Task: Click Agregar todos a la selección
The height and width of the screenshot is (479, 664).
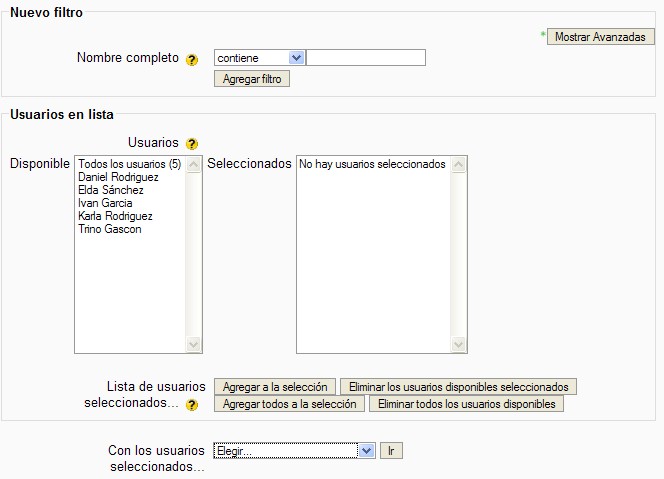Action: pyautogui.click(x=289, y=405)
